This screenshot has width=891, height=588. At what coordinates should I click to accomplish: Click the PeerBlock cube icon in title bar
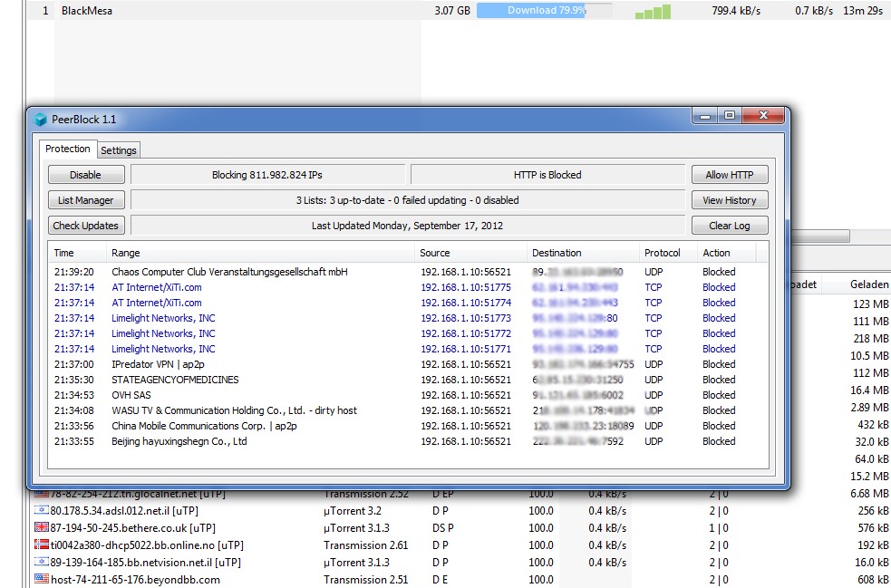[x=40, y=120]
